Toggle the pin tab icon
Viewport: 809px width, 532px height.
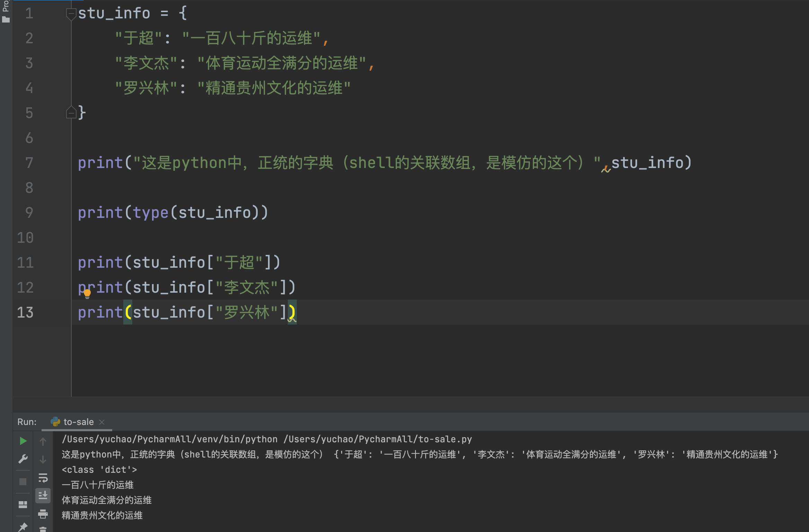23,527
